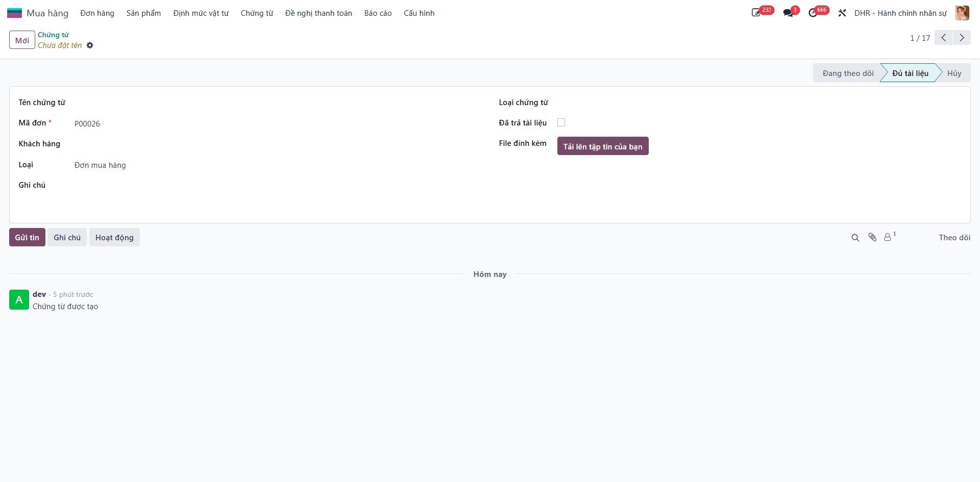Screen dimensions: 980x482
Task: Open the Sản phẩm menu
Action: 144,13
